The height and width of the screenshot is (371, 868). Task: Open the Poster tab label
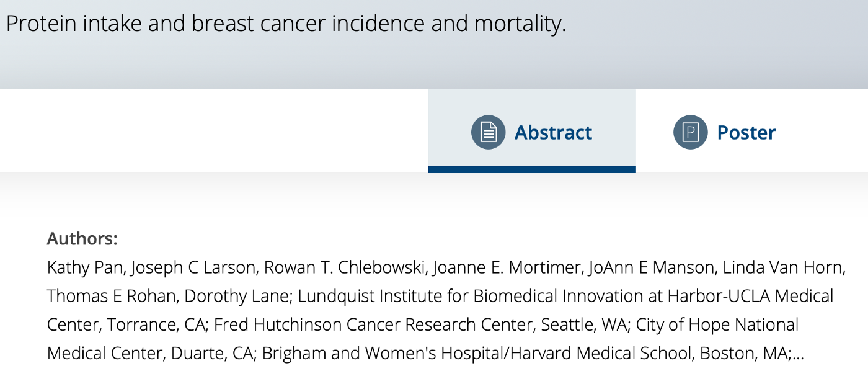pyautogui.click(x=746, y=132)
